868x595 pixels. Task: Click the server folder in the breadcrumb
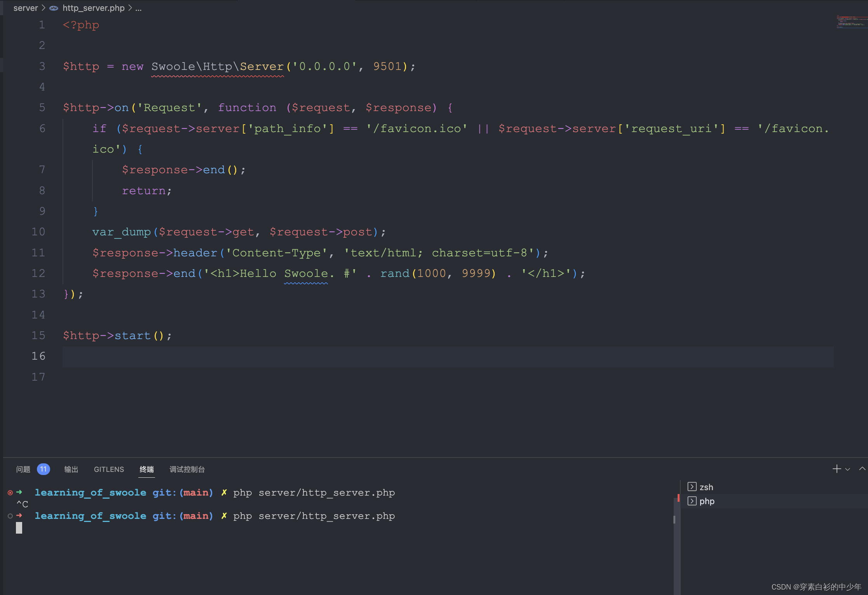click(25, 8)
